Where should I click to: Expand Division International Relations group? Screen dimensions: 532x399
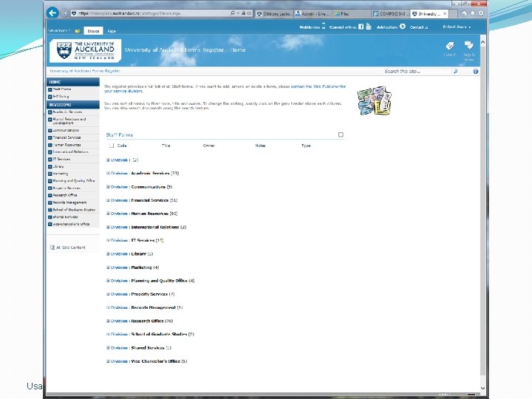(x=108, y=227)
